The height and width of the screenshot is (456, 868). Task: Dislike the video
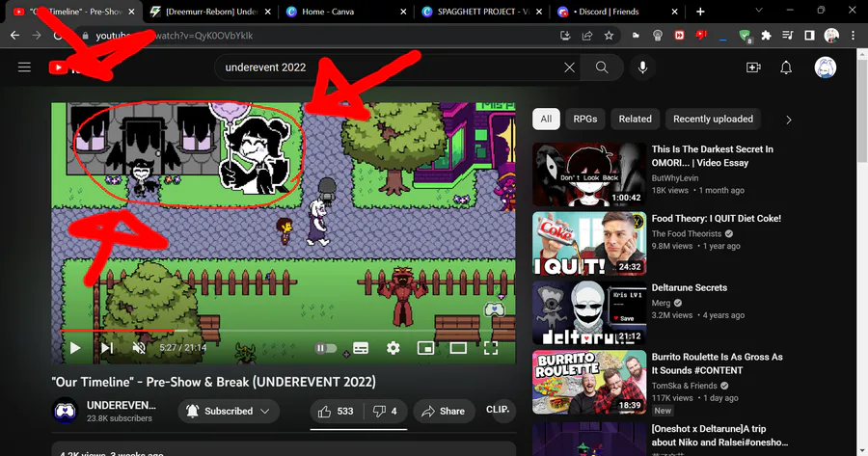click(385, 412)
